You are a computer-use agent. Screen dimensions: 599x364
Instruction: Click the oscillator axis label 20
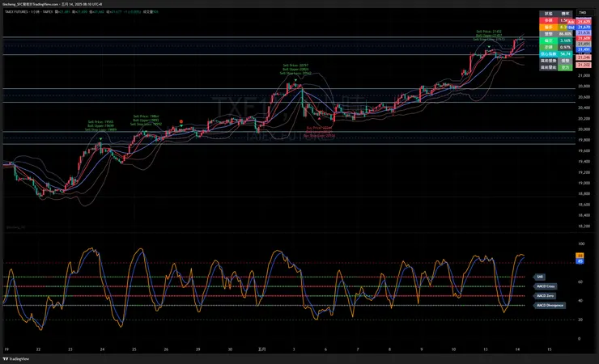coord(580,320)
